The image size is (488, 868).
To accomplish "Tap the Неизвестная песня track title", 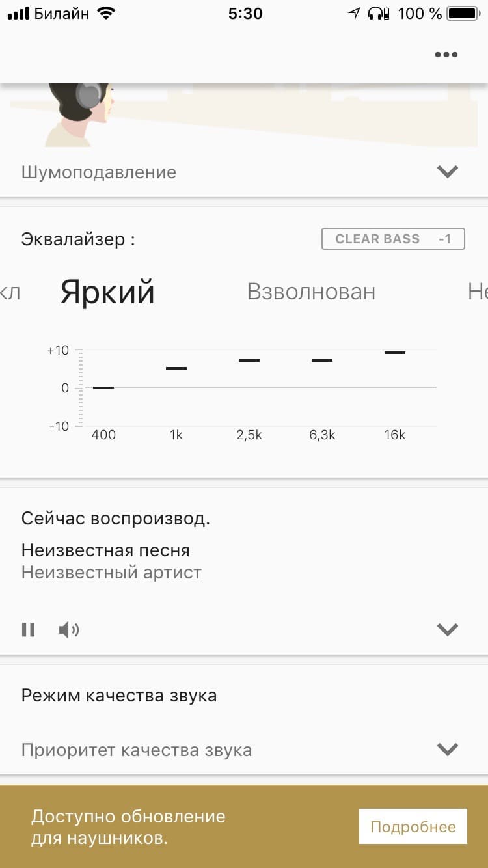I will click(105, 550).
